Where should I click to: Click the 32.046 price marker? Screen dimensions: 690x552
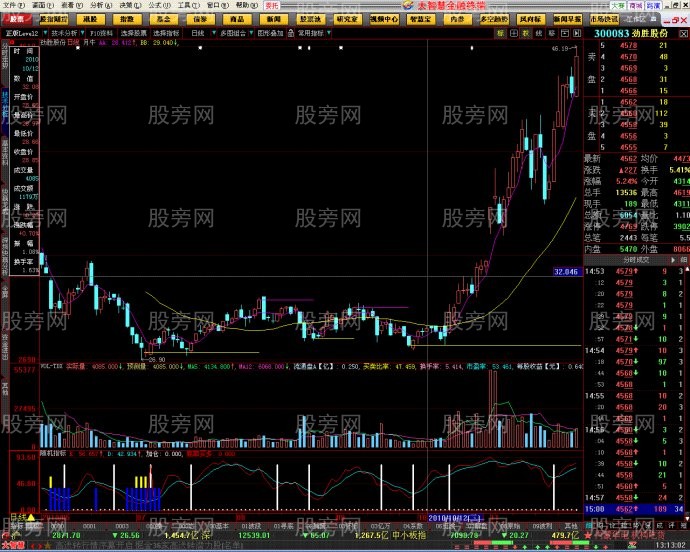pyautogui.click(x=566, y=272)
